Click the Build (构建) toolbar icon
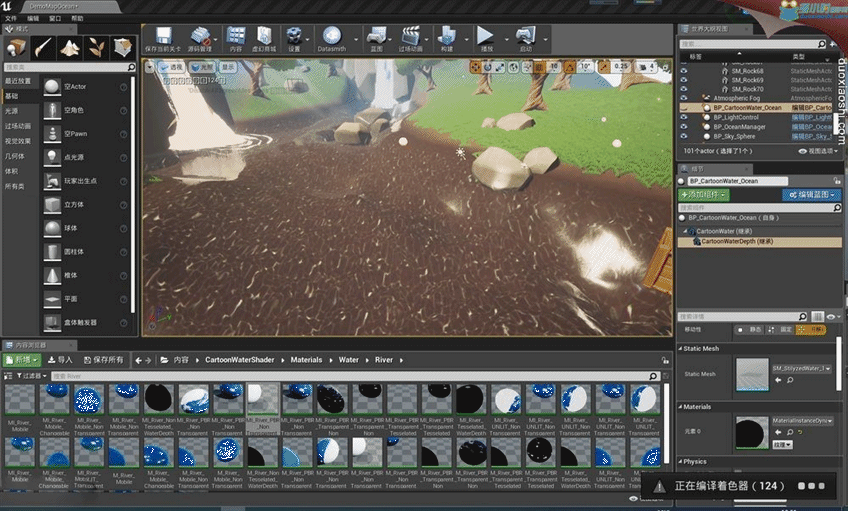Viewport: 848px width, 511px height. 447,39
